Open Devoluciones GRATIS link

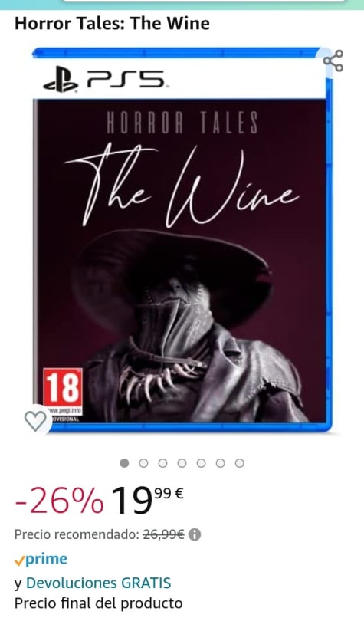tap(99, 583)
